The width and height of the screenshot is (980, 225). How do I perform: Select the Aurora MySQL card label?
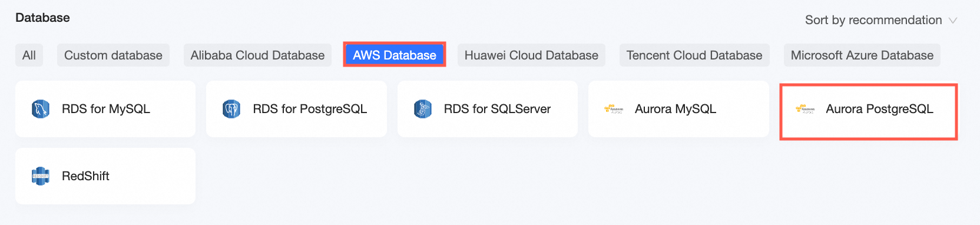tap(676, 109)
